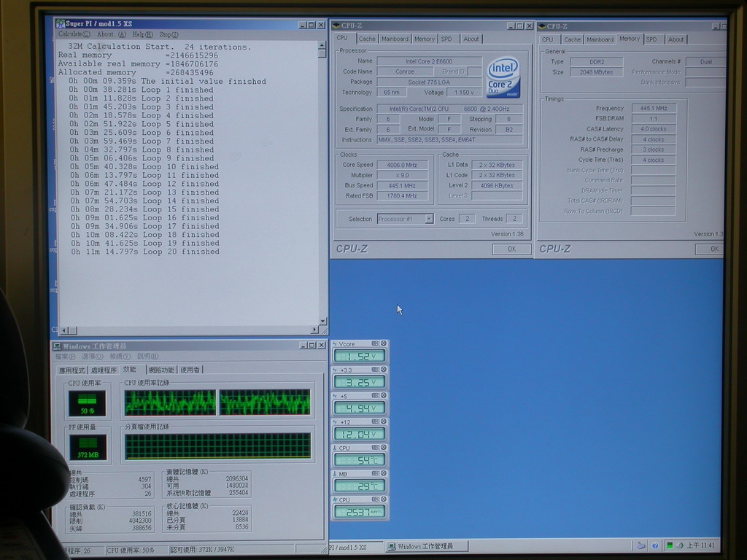Click the blue help tray icon in taskbar
747x560 pixels.
coord(654,545)
